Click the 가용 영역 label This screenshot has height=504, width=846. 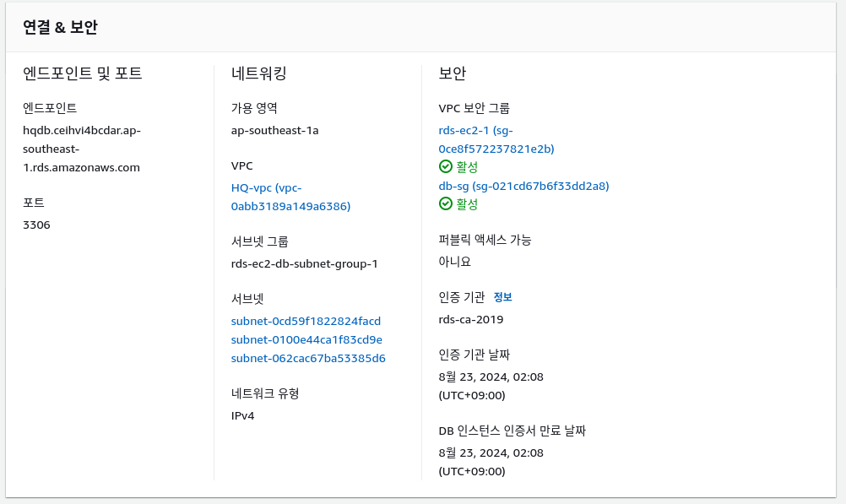tap(254, 108)
